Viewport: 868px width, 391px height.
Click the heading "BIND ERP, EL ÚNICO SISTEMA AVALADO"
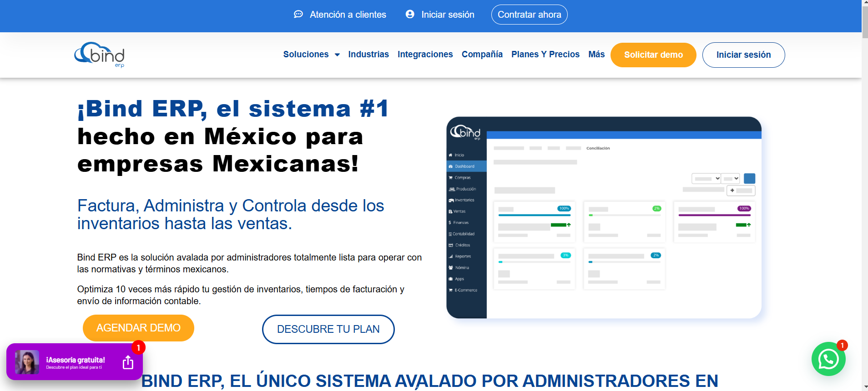429,381
